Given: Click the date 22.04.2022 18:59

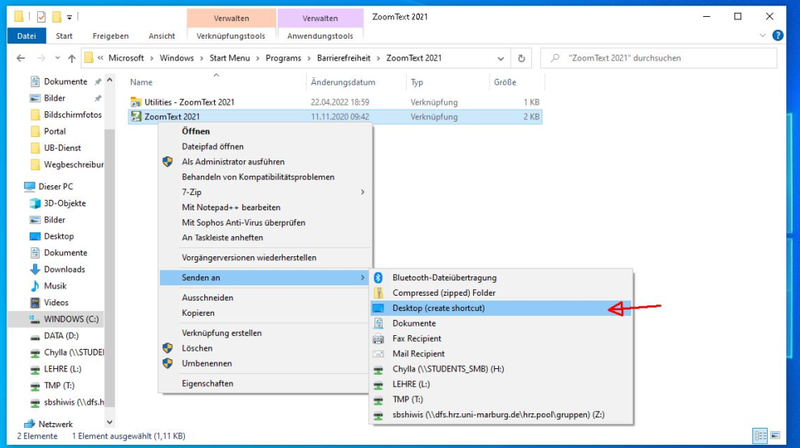Looking at the screenshot, I should click(x=340, y=102).
